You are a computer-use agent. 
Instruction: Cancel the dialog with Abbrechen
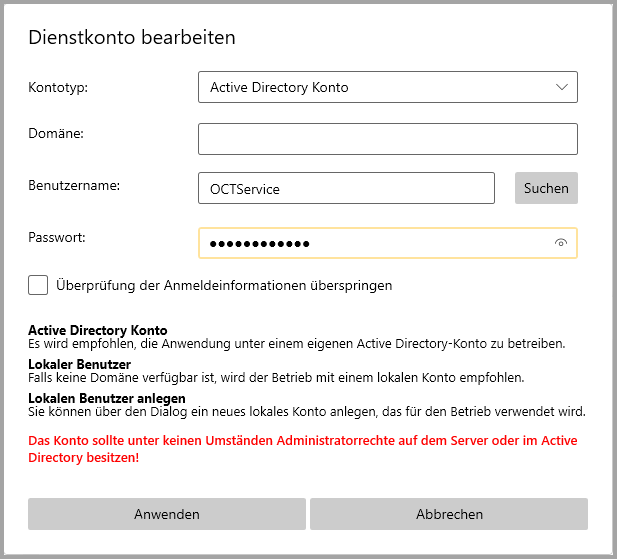pyautogui.click(x=449, y=514)
